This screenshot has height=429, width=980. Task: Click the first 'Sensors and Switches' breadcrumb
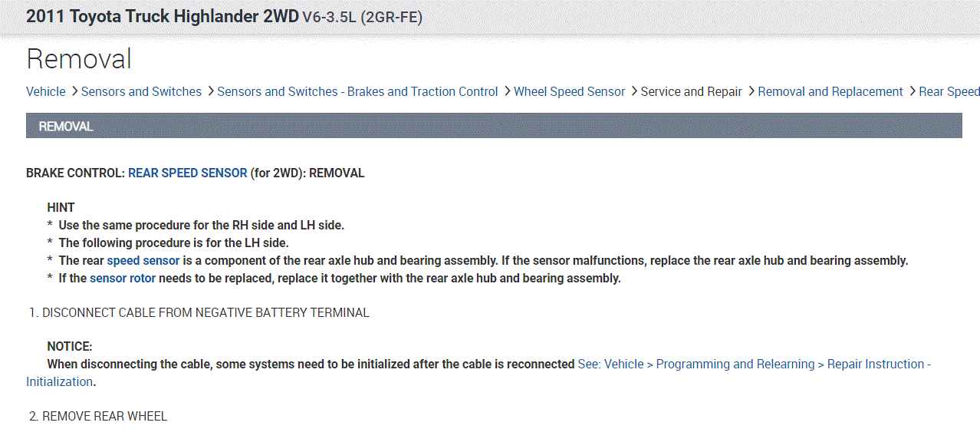click(141, 91)
